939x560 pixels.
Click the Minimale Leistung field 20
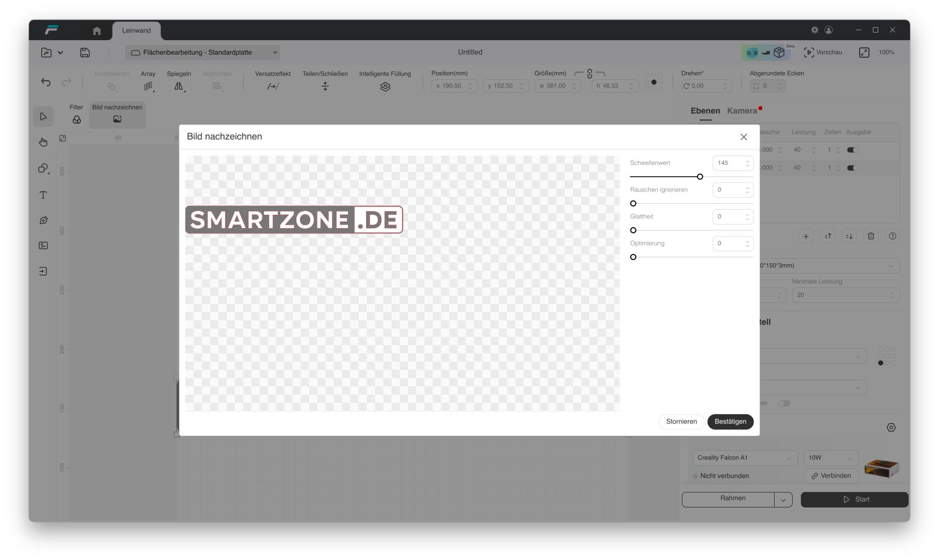coord(846,295)
